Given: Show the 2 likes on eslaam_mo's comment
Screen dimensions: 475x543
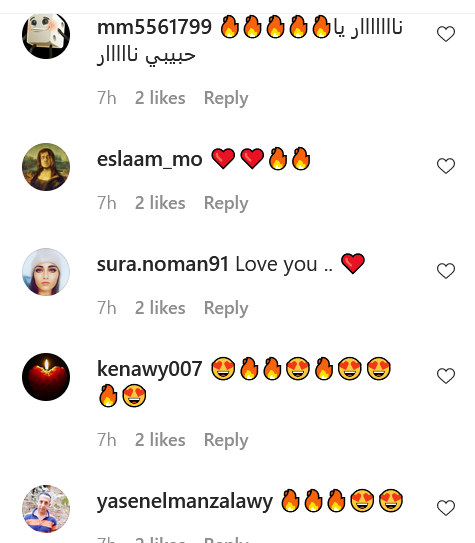Looking at the screenshot, I should click(x=160, y=203).
